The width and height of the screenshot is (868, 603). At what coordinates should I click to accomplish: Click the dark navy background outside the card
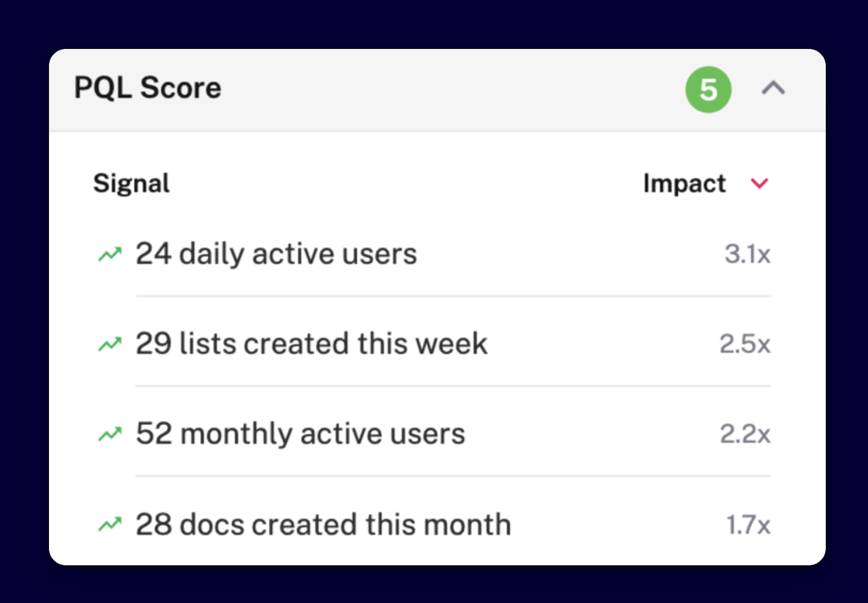[433, 22]
